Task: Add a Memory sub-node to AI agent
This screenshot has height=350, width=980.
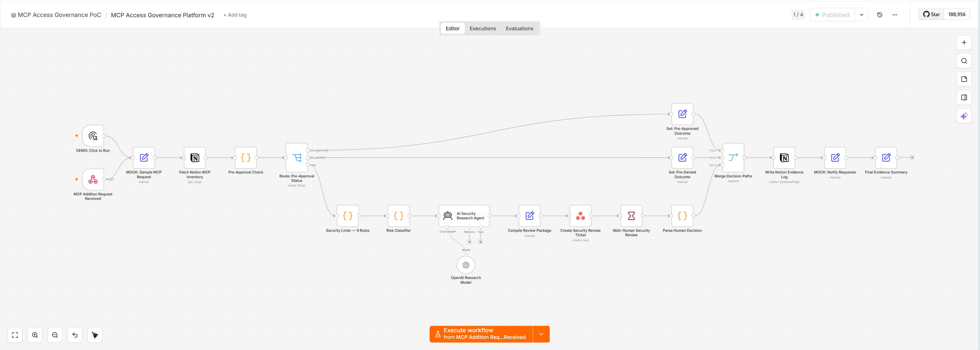Action: pyautogui.click(x=469, y=242)
